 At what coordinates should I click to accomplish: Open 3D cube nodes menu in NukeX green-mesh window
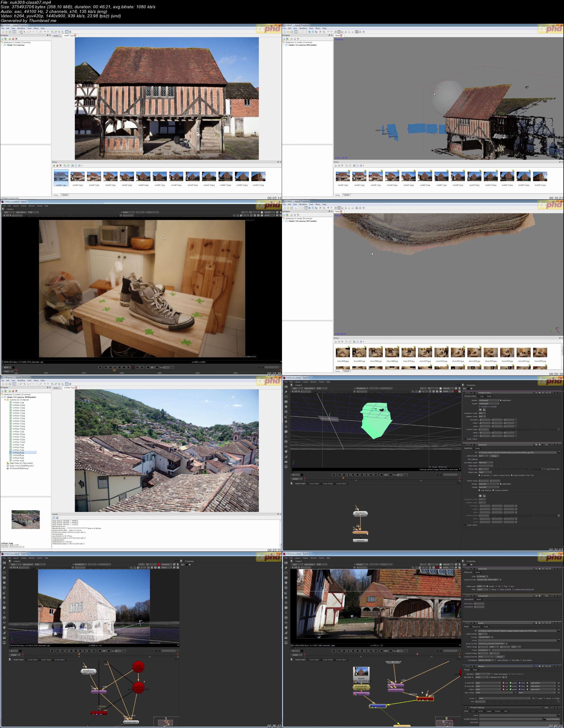click(x=286, y=432)
